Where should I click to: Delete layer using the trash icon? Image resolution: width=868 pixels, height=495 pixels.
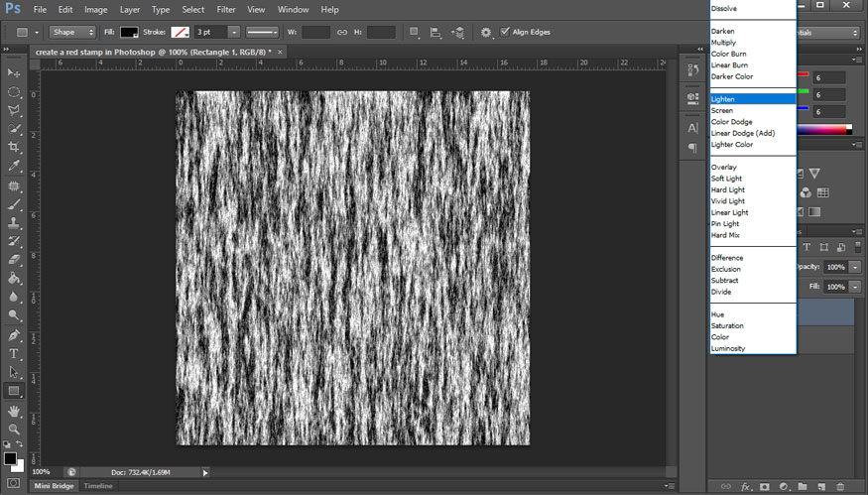[x=839, y=487]
